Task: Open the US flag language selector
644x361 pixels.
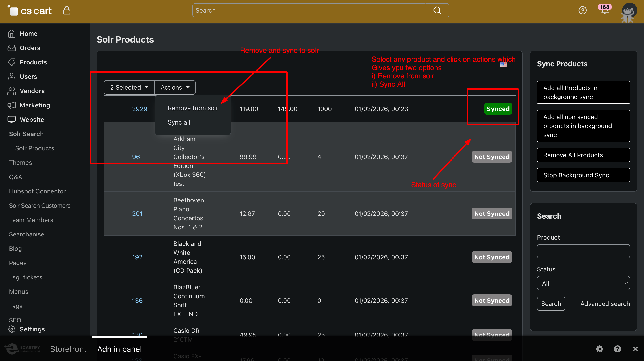Action: click(503, 65)
